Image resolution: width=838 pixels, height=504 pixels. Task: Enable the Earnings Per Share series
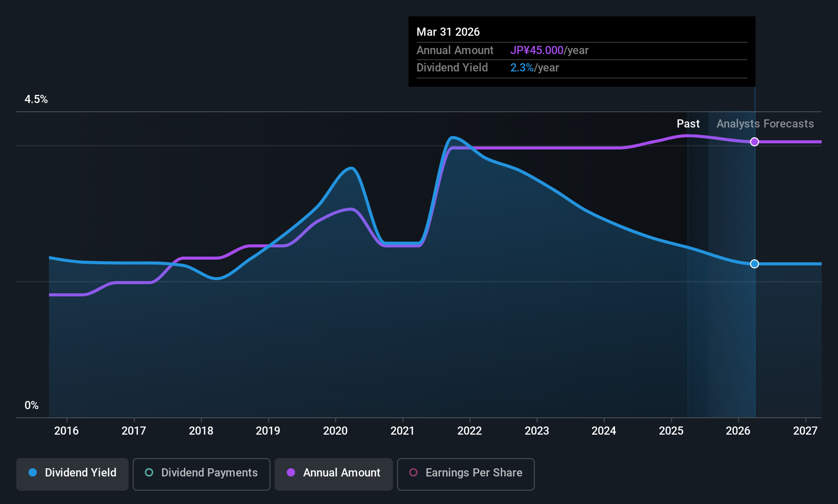[x=466, y=474]
